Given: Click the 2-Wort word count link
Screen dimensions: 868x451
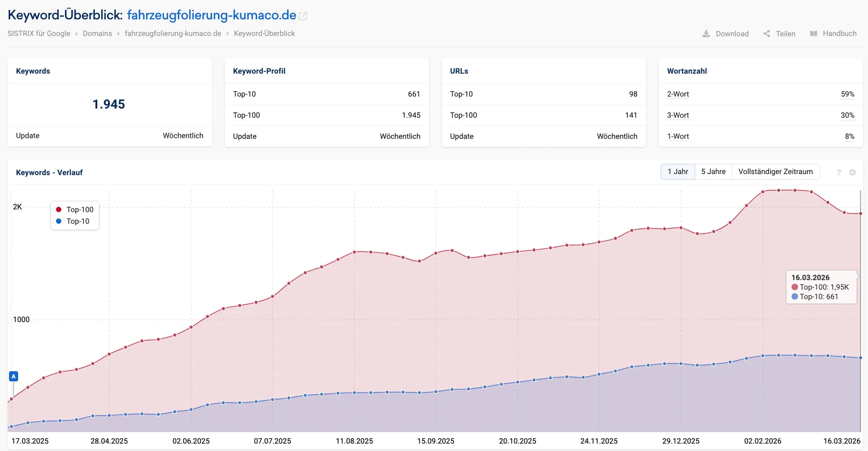Looking at the screenshot, I should click(678, 94).
